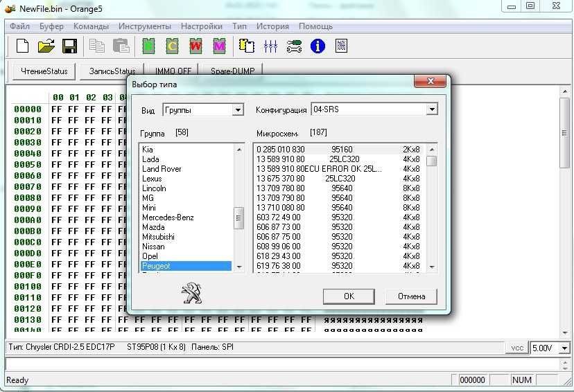Open the Настройки menu
574x392 pixels.
click(x=202, y=26)
